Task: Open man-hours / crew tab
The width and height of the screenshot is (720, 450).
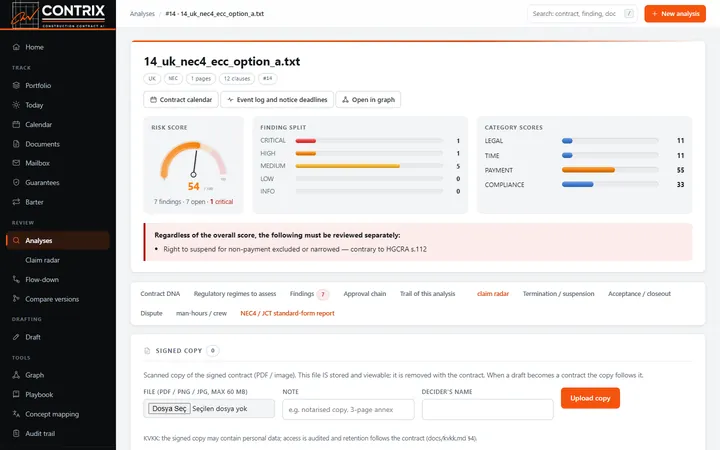Action: (201, 313)
